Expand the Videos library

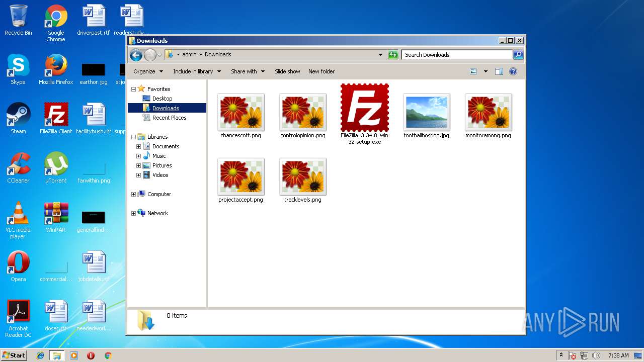139,175
